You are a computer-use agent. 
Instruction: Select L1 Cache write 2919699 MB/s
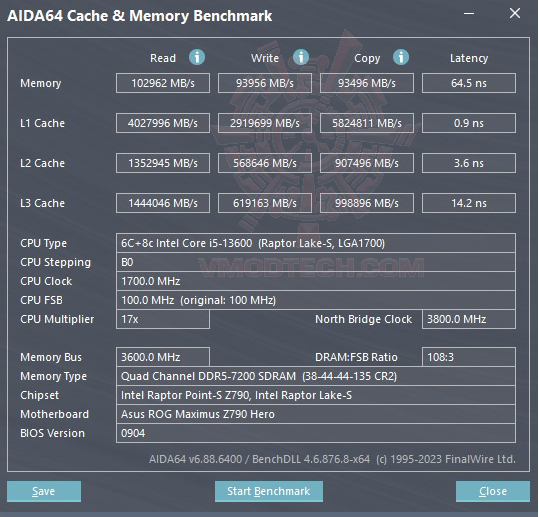265,123
